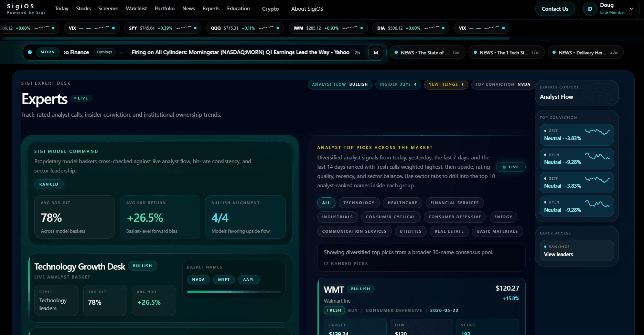This screenshot has height=335, width=644.
Task: Open the Analyst Flow experts context selector
Action: tap(577, 93)
